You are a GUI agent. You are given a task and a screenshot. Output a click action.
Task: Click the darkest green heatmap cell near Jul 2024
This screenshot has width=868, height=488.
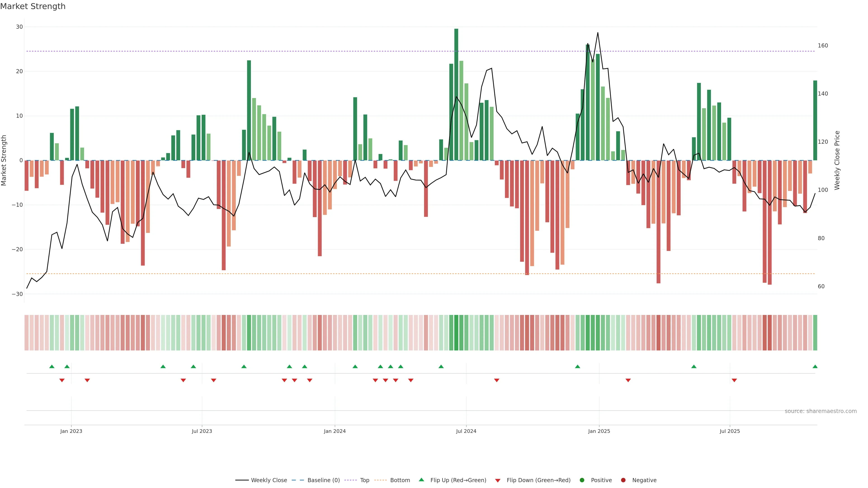[456, 333]
